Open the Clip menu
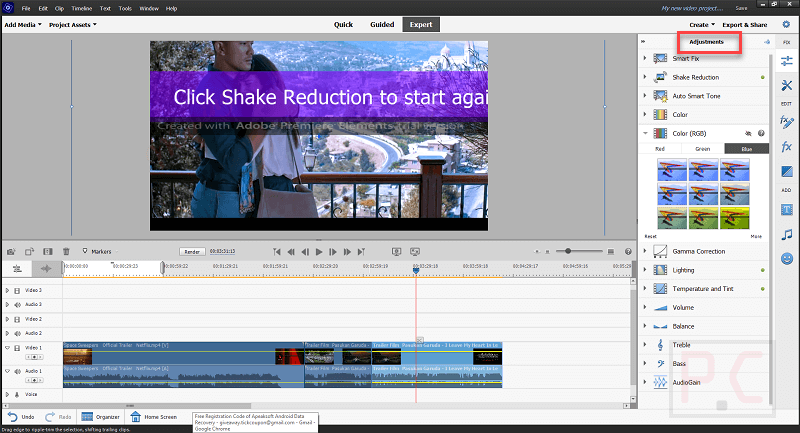This screenshot has height=433, width=800. (x=59, y=8)
